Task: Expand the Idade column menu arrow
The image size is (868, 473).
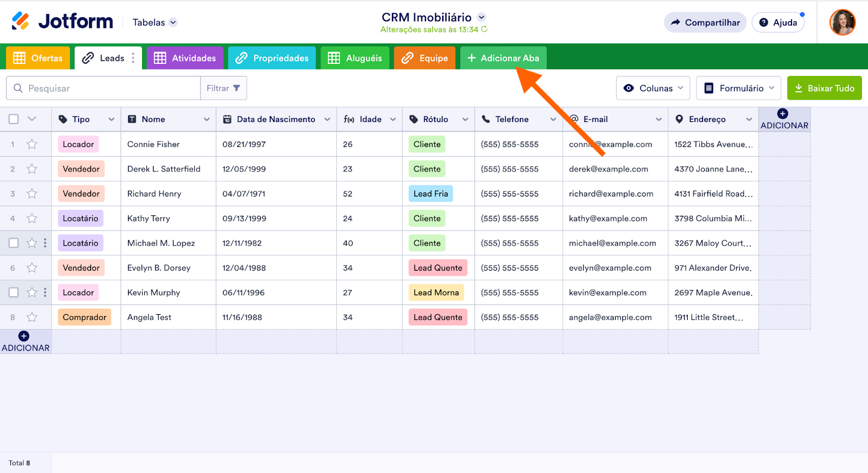Action: (393, 119)
